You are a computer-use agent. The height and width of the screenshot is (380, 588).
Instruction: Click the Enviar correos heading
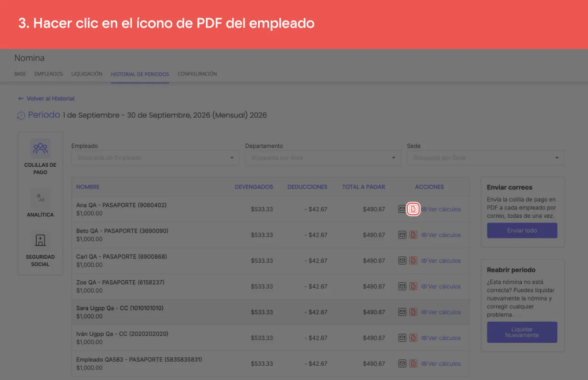(510, 187)
